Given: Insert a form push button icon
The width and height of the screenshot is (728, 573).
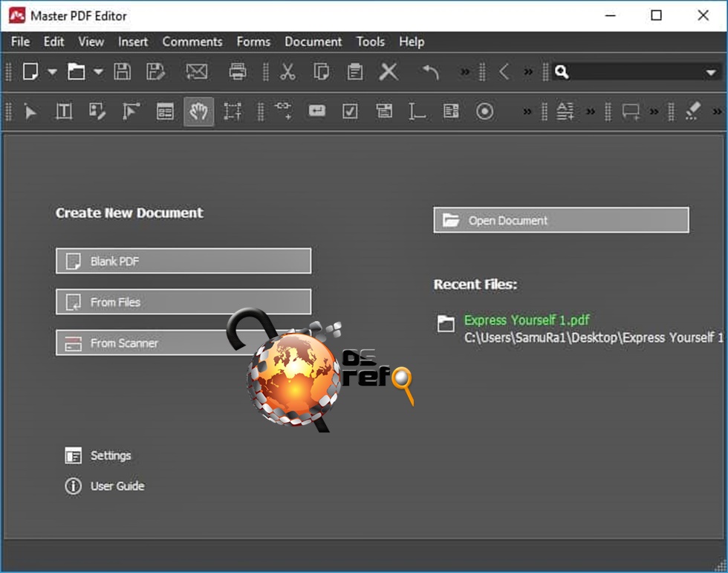Looking at the screenshot, I should (316, 111).
